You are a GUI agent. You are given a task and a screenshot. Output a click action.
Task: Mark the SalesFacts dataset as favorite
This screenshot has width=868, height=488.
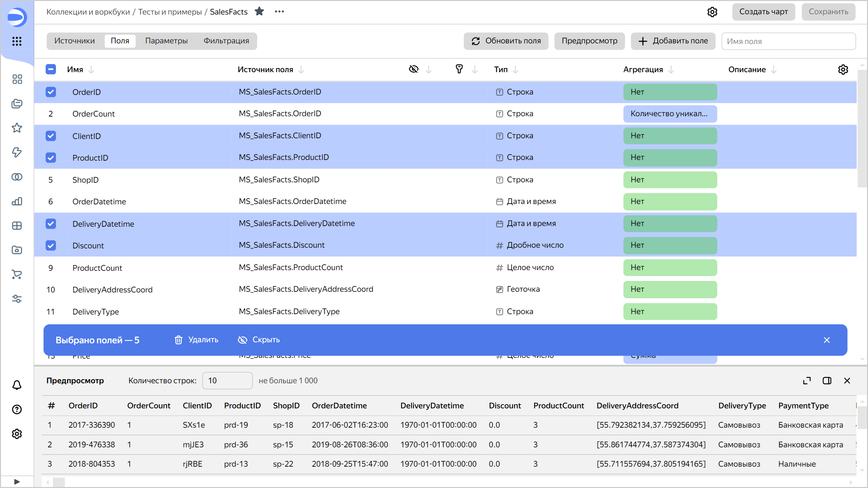(260, 11)
